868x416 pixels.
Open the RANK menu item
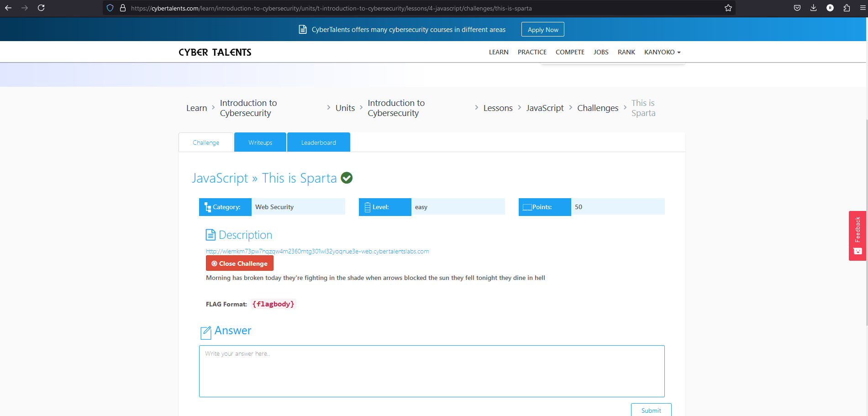point(626,52)
